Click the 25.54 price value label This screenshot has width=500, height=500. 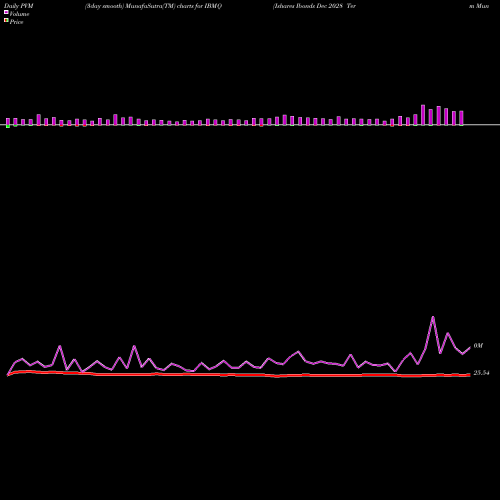pos(481,373)
